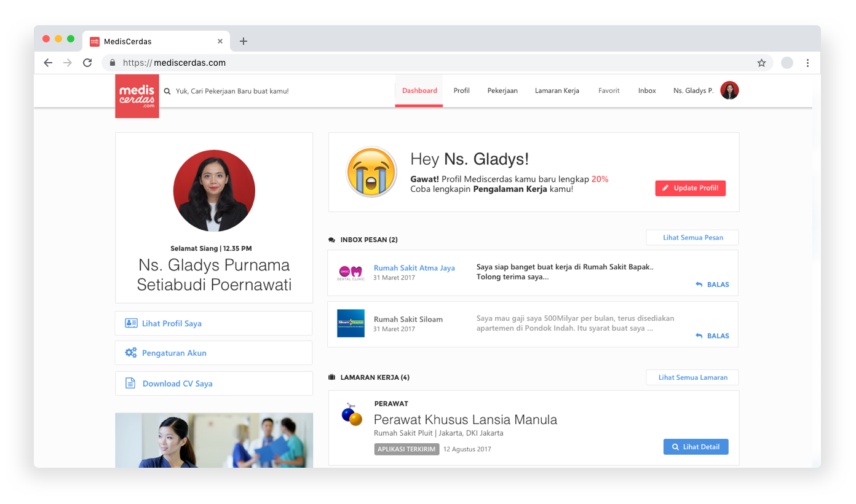Click the profile card icon beside Lihat Profil Saya

click(131, 323)
